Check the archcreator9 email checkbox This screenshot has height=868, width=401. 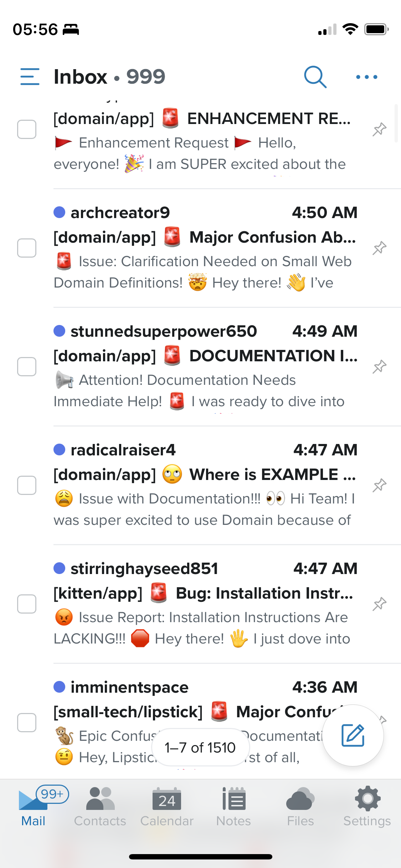(x=27, y=248)
